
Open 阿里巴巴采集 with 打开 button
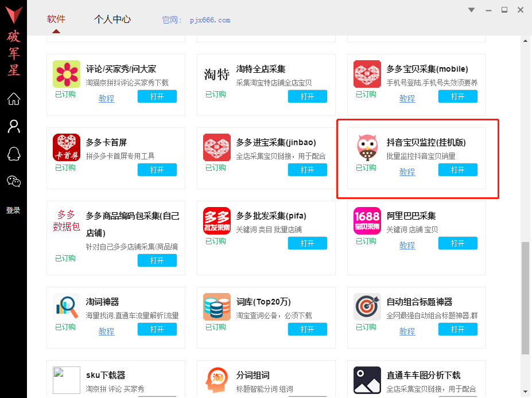(458, 243)
